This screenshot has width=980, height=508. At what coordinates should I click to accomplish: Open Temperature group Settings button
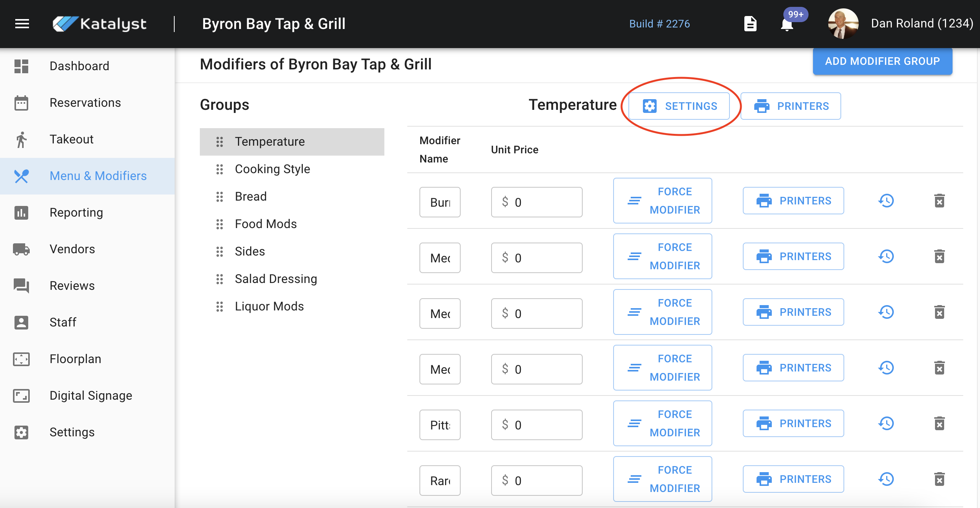679,106
